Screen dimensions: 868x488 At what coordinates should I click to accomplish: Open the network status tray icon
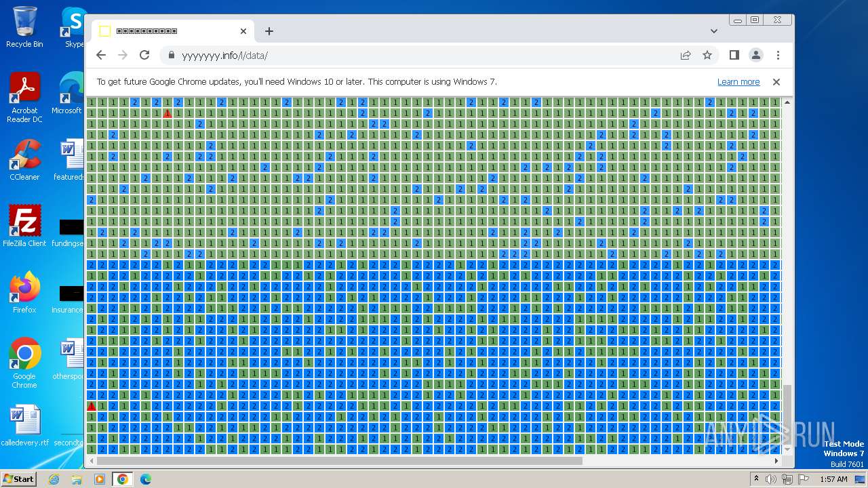[787, 479]
